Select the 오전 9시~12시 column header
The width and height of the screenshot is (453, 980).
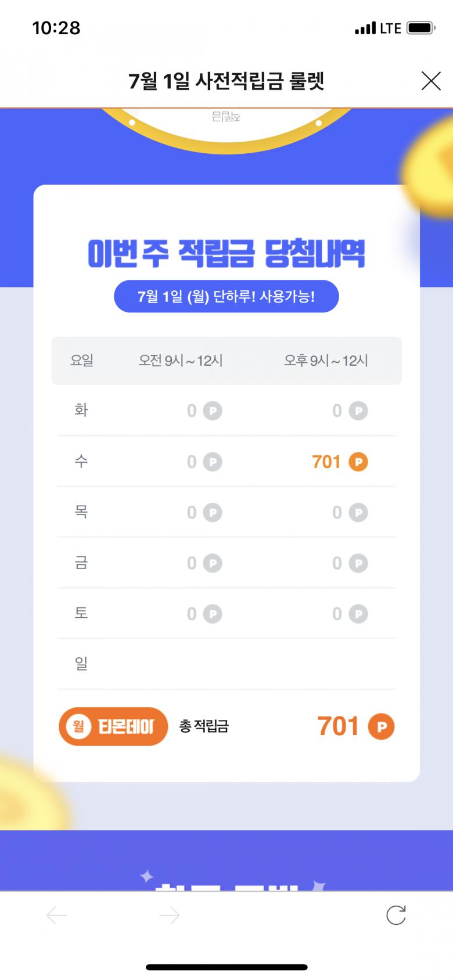click(x=181, y=361)
